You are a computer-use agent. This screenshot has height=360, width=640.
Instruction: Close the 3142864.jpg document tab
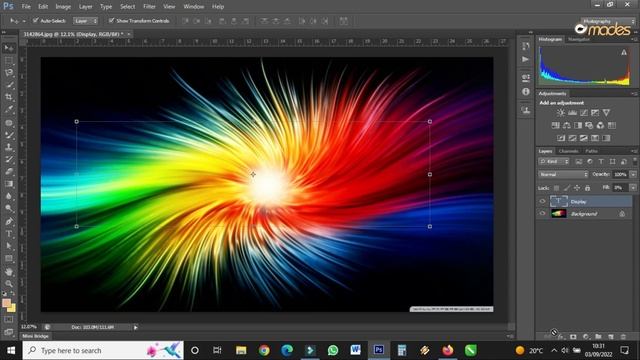tap(128, 34)
